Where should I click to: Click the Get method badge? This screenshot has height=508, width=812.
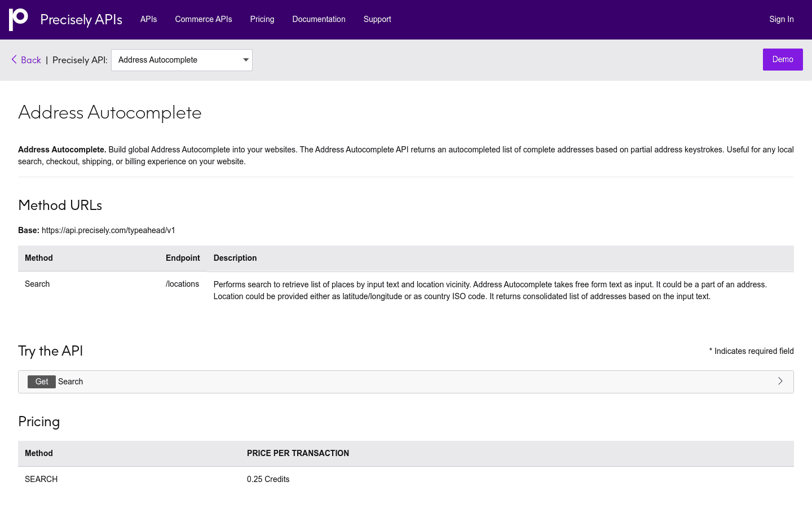click(x=42, y=382)
